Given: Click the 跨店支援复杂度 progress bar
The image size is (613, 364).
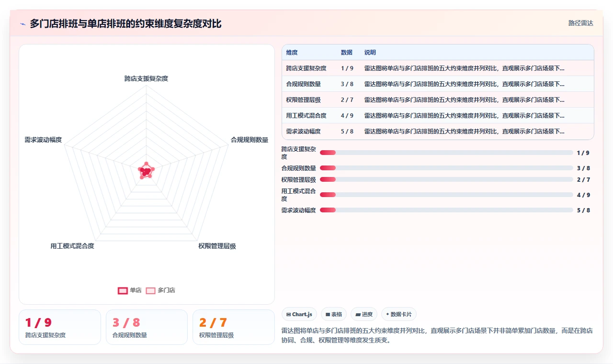Looking at the screenshot, I should [x=446, y=153].
